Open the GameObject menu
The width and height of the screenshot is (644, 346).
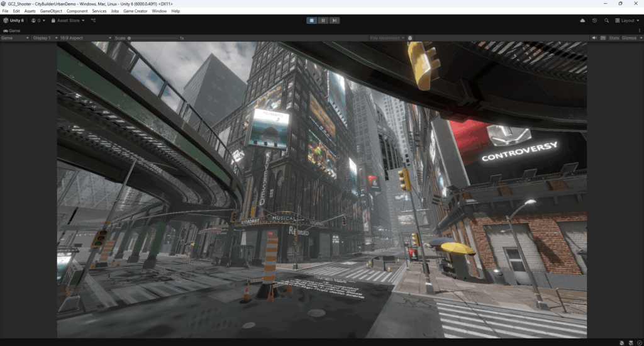click(51, 11)
